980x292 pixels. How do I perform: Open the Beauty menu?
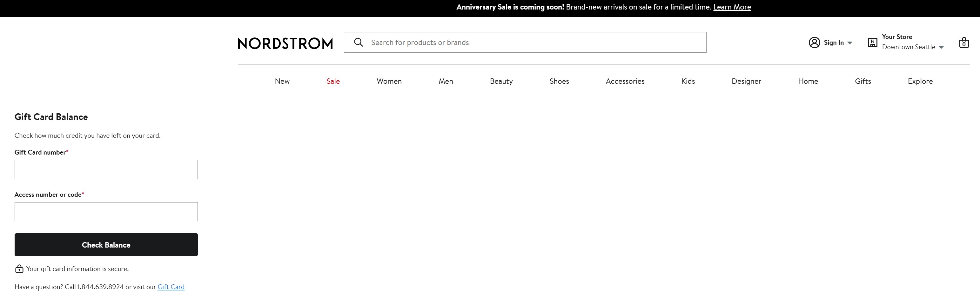point(501,81)
